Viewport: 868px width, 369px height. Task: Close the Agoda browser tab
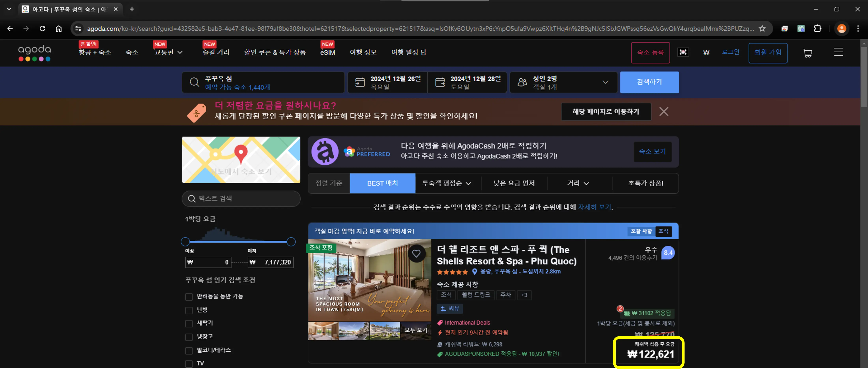click(116, 9)
